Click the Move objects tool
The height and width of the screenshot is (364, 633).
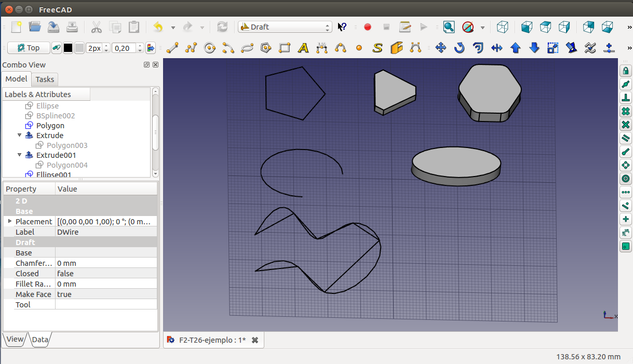click(x=441, y=48)
